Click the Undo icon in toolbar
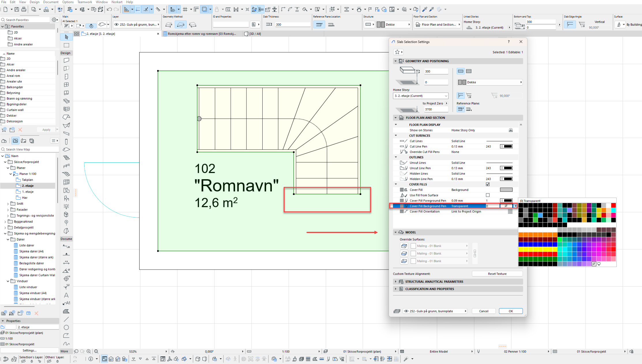642x364 pixels. [x=109, y=10]
